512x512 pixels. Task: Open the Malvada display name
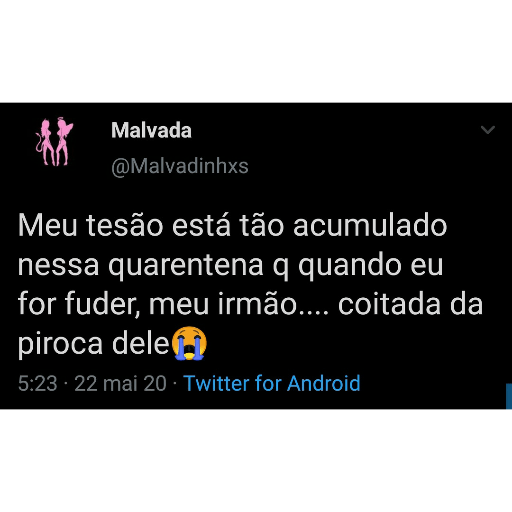(x=151, y=130)
